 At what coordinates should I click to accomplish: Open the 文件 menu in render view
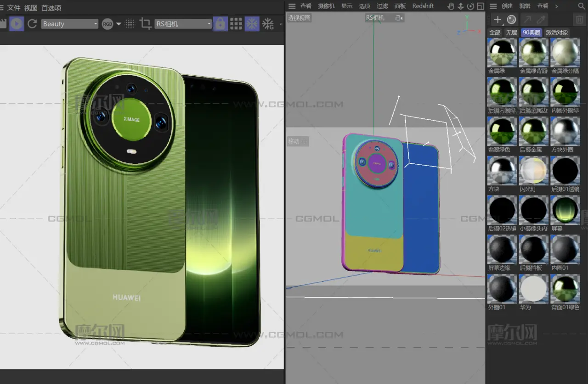[14, 8]
